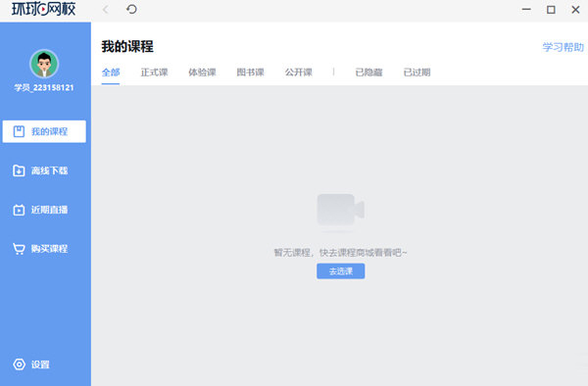The width and height of the screenshot is (588, 386).
Task: Click the refresh icon in title bar
Action: (131, 9)
